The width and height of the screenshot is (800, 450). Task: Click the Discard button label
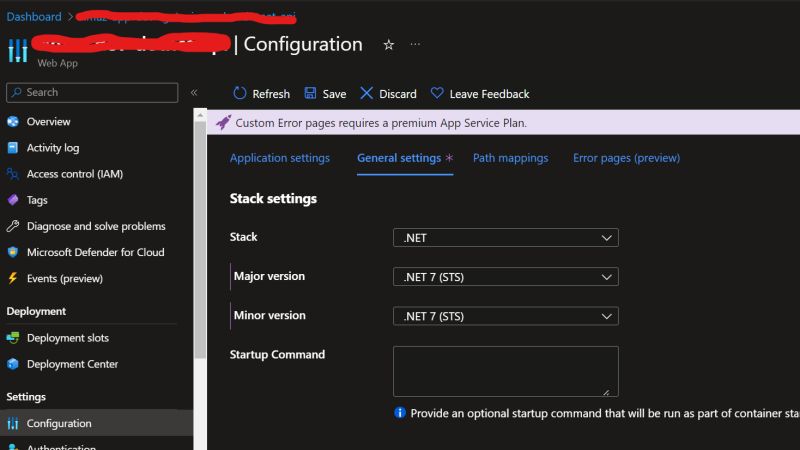[x=397, y=94]
